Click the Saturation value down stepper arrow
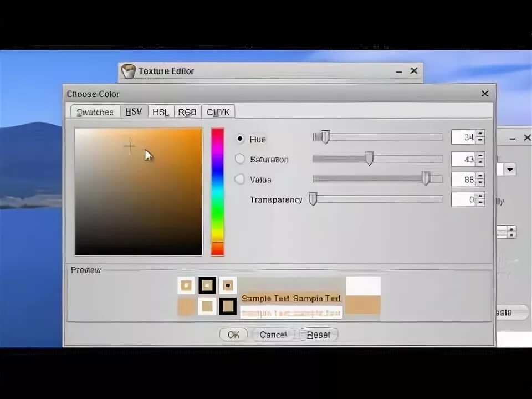Viewport: 532px width, 399px height. click(480, 162)
